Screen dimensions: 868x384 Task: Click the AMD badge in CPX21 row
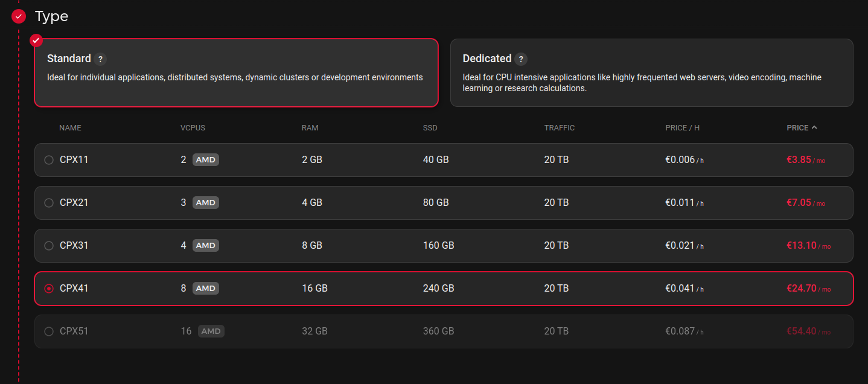[x=205, y=203]
